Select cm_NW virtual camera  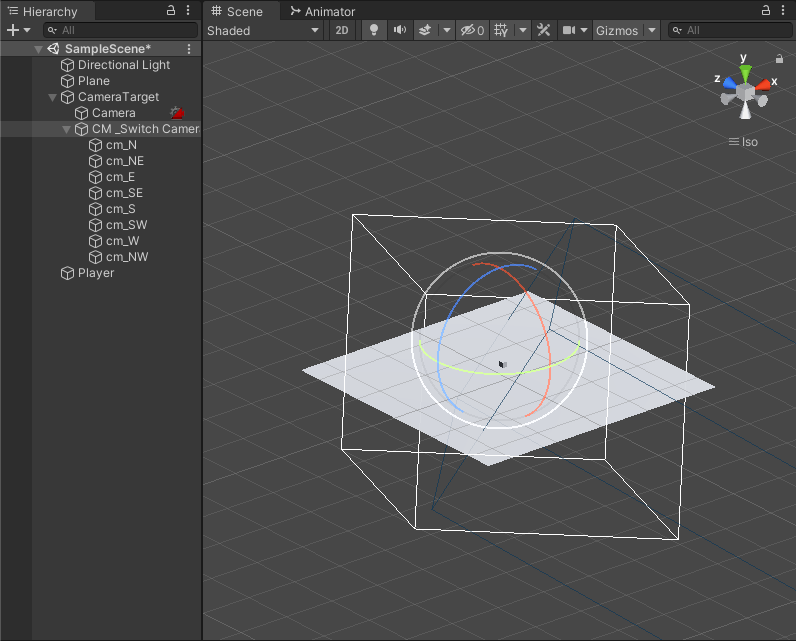coord(127,257)
